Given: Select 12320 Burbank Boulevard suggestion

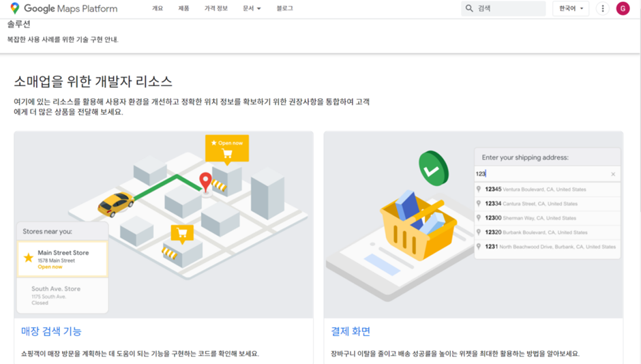Looking at the screenshot, I should coord(547,232).
